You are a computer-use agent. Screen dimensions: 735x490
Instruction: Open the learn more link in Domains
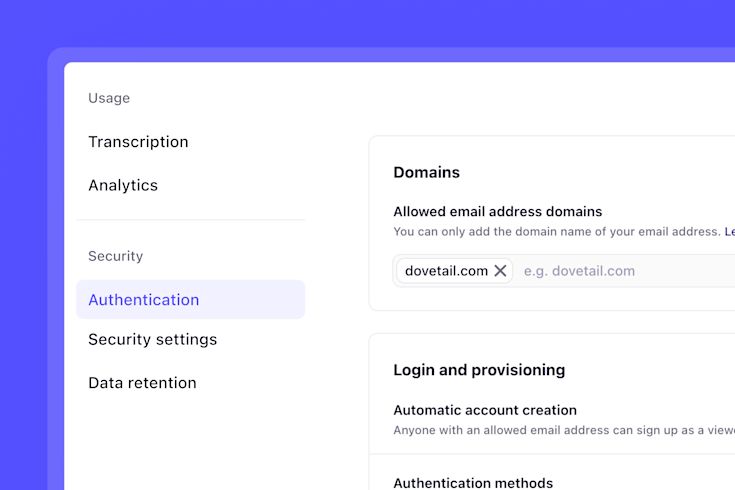click(729, 232)
